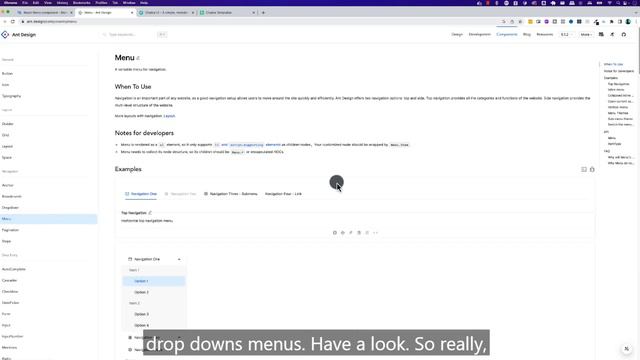Screen dimensions: 640x360
Task: Jump to Examples anchor in table of contents
Action: (611, 78)
